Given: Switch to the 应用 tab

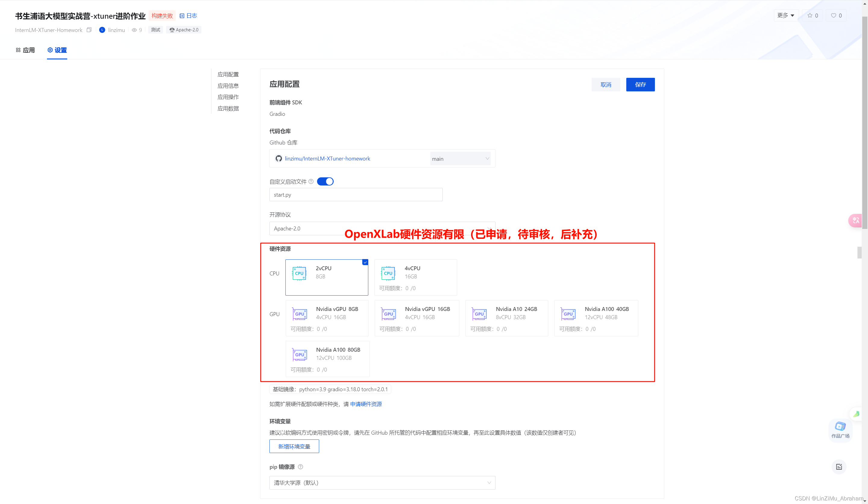Looking at the screenshot, I should (x=25, y=50).
